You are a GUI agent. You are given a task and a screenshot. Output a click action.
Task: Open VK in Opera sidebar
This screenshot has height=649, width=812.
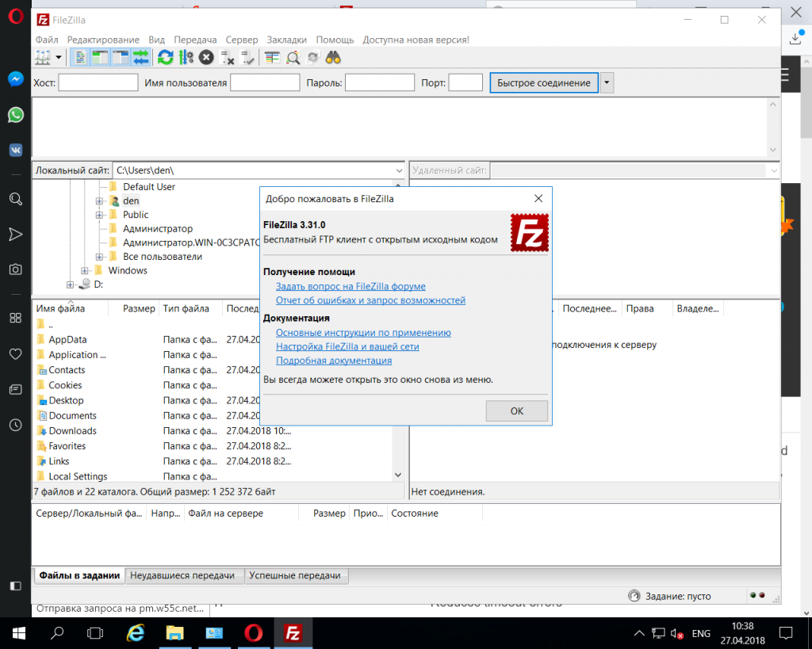pos(16,150)
